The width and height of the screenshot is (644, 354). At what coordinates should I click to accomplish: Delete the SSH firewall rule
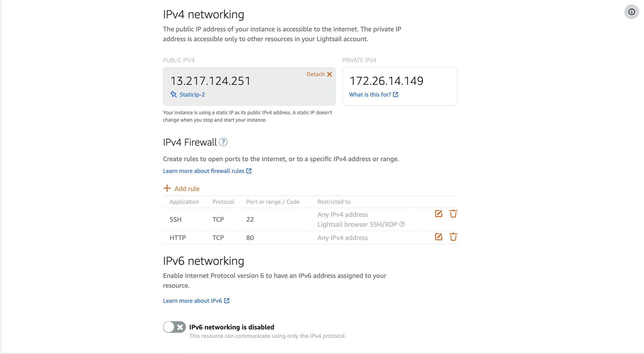pos(453,214)
